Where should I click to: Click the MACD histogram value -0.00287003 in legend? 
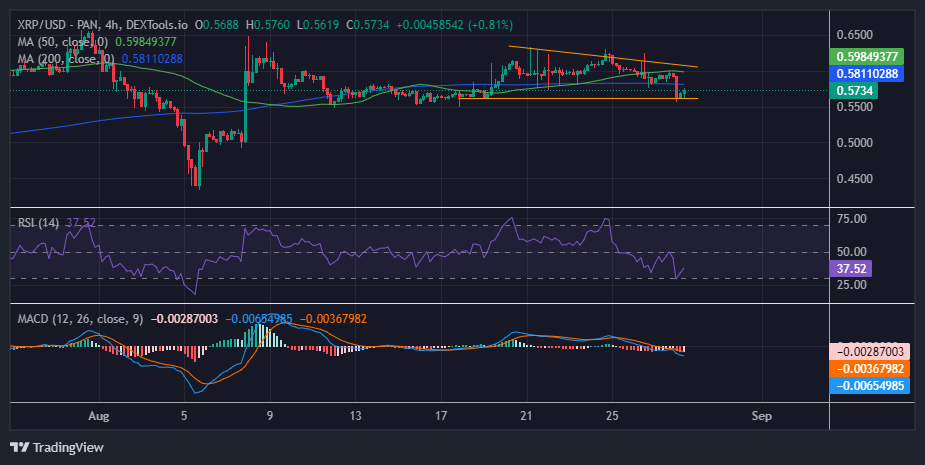point(184,319)
